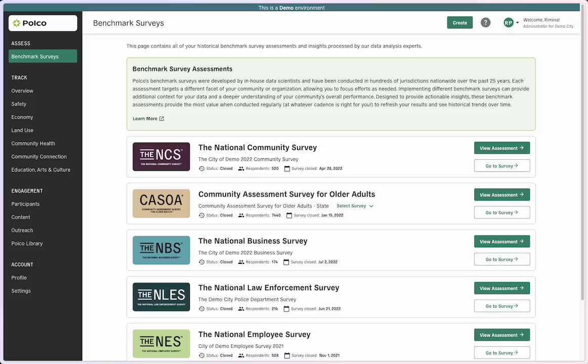Open Outreach under Engagement
Screen dimensions: 588x364
[22, 231]
